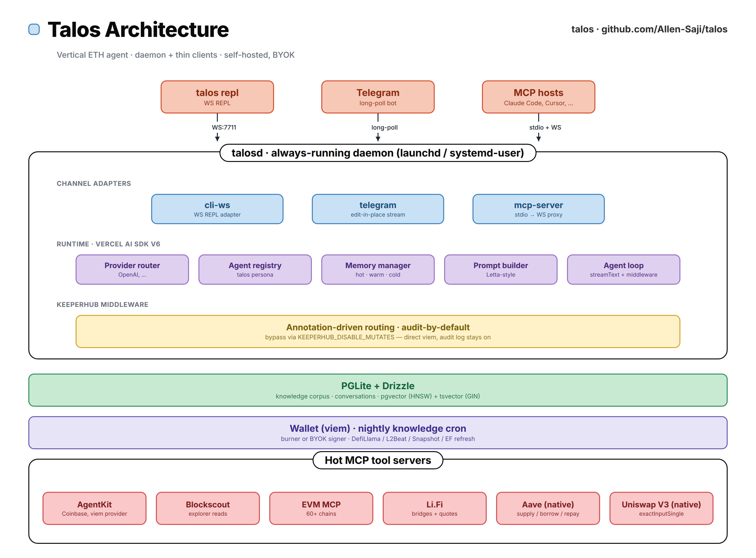
Task: Select the AgentKit tool server box
Action: click(x=94, y=508)
